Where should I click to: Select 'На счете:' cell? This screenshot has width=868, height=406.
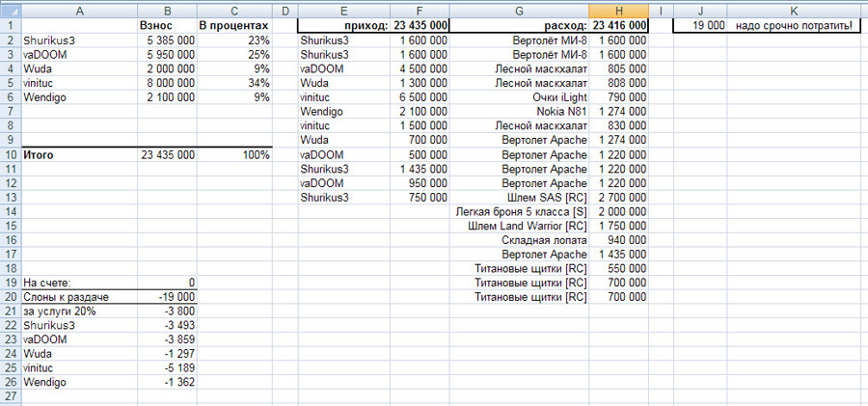coord(79,283)
